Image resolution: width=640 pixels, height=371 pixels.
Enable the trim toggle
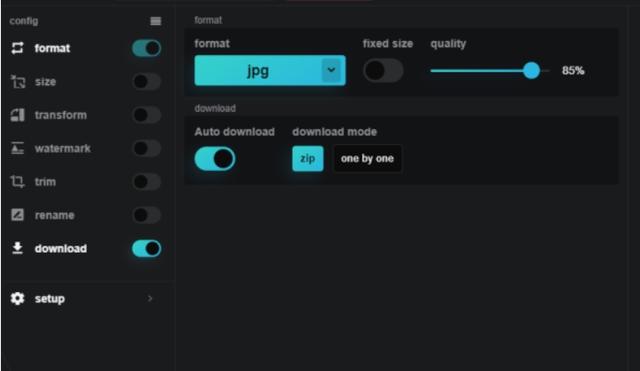[x=147, y=182]
